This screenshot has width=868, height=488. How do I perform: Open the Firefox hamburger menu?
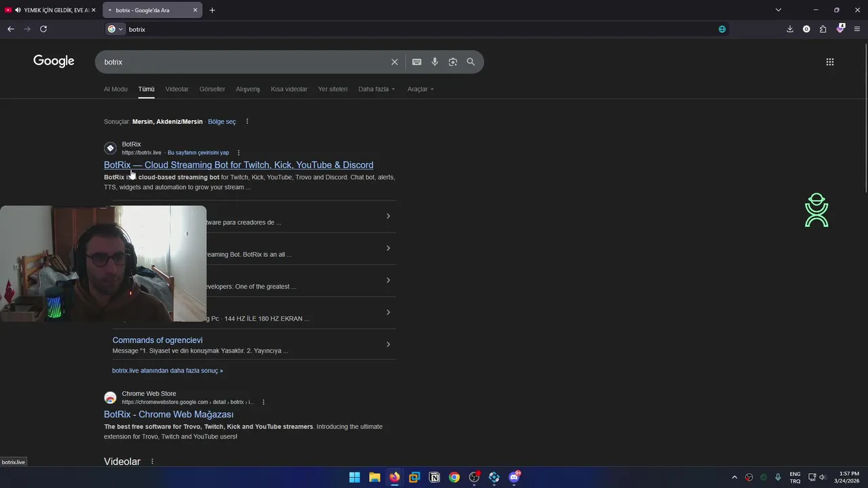click(x=857, y=29)
